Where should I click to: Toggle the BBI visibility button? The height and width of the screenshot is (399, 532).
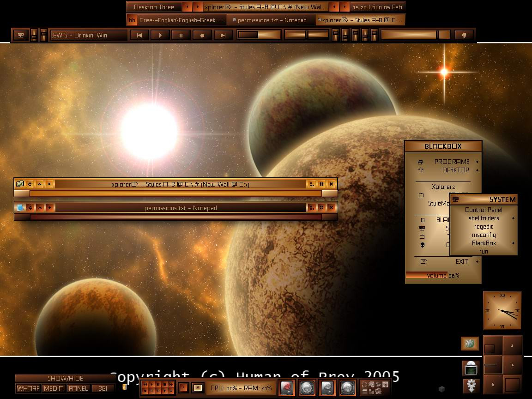(103, 388)
